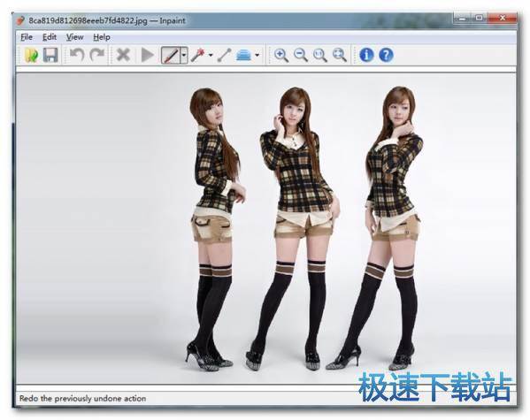Image resolution: width=530 pixels, height=420 pixels.
Task: Open an image file with the folder icon
Action: (31, 55)
